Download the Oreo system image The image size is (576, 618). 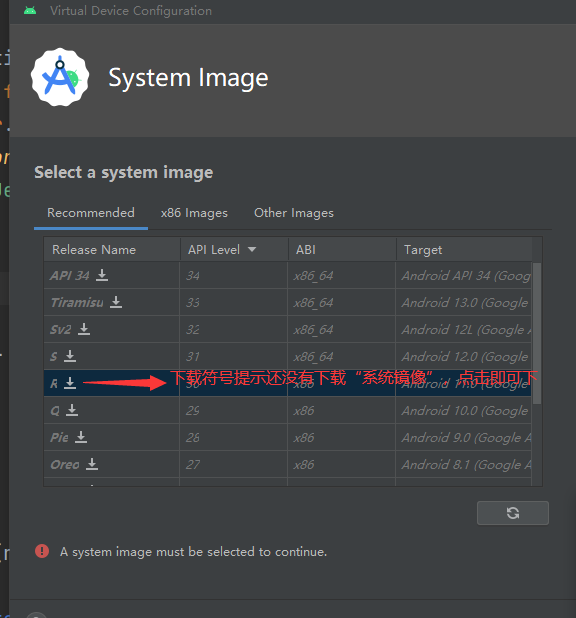click(92, 464)
